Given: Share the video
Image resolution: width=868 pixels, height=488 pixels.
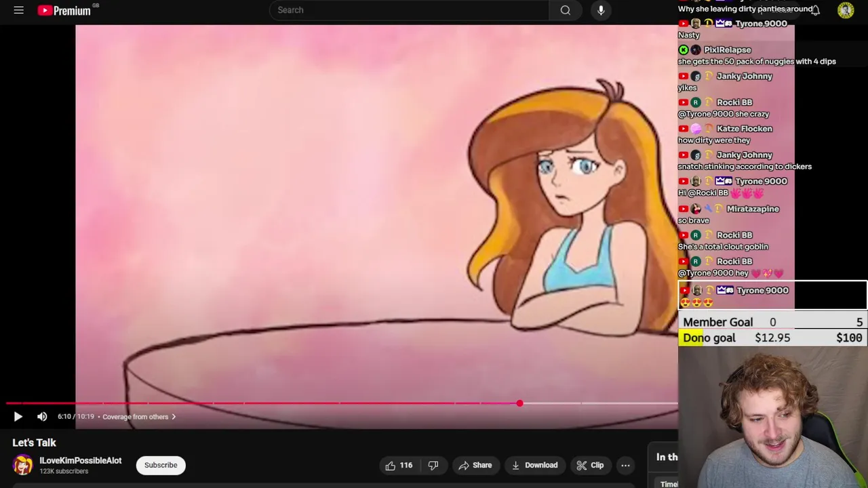Looking at the screenshot, I should pos(475,465).
